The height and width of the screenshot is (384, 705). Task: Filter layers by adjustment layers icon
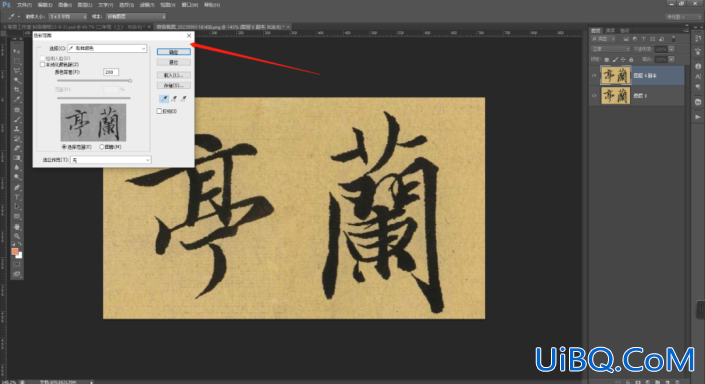634,39
